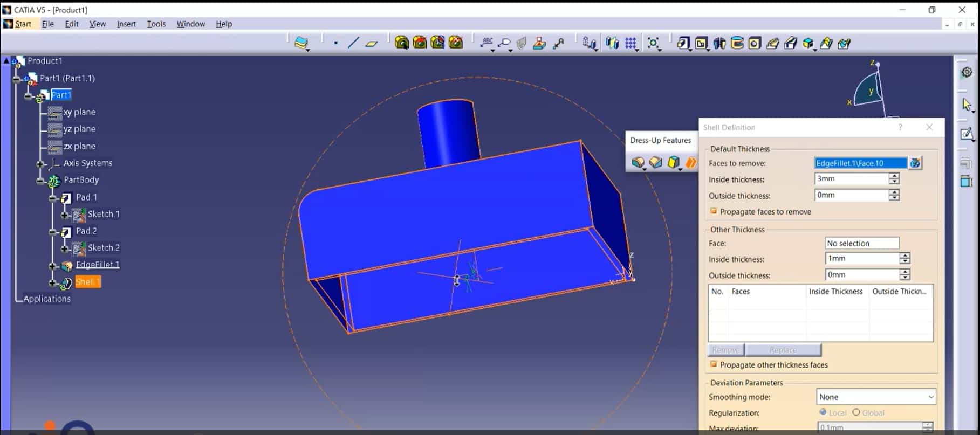Screen dimensions: 980x435
Task: Click the Remove button in Shell Definition
Action: [726, 350]
